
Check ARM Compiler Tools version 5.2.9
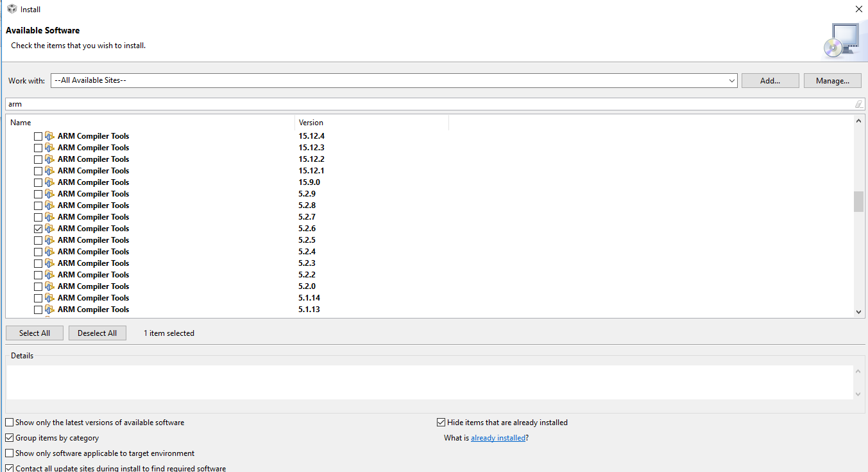tap(38, 194)
